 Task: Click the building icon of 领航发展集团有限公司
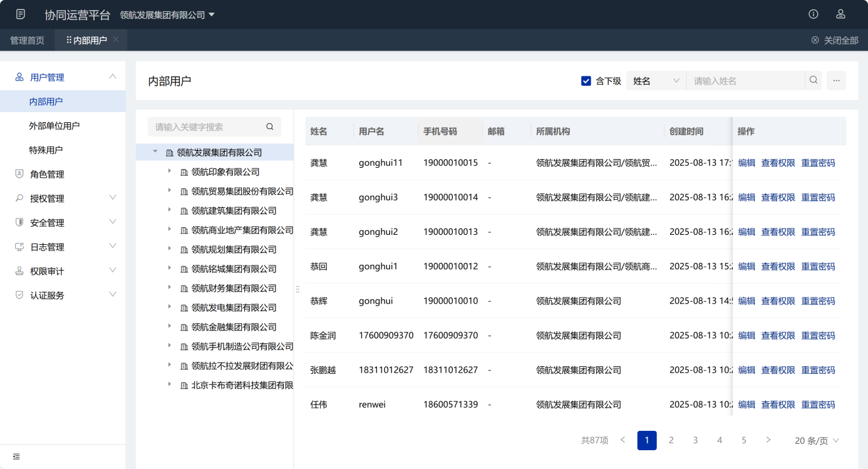tap(170, 153)
